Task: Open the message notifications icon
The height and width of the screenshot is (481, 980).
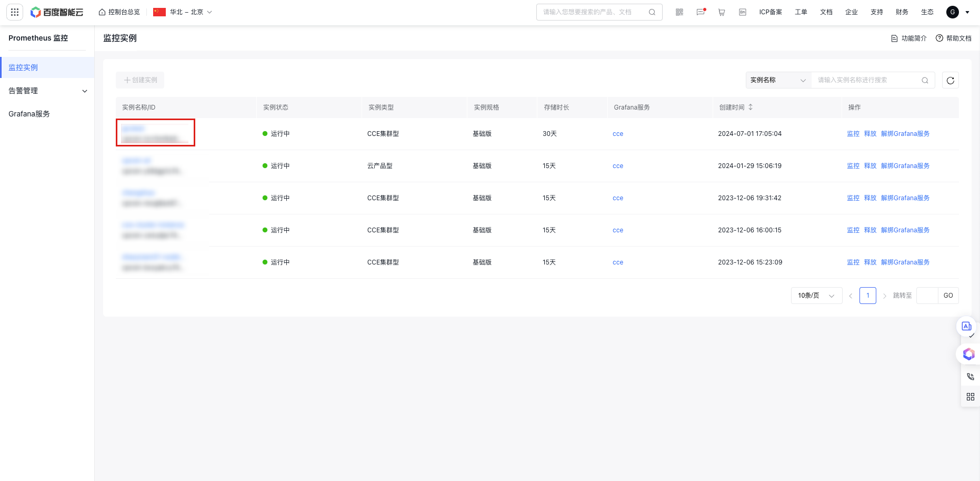Action: (701, 12)
